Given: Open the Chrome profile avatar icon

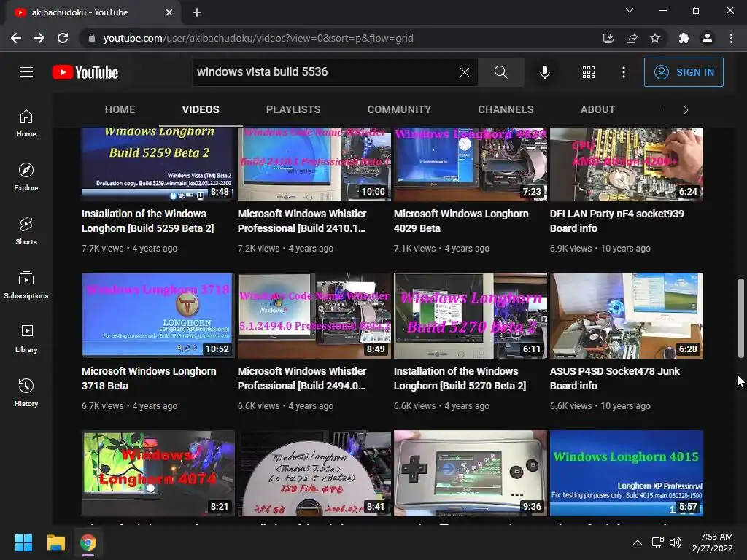Looking at the screenshot, I should (708, 38).
